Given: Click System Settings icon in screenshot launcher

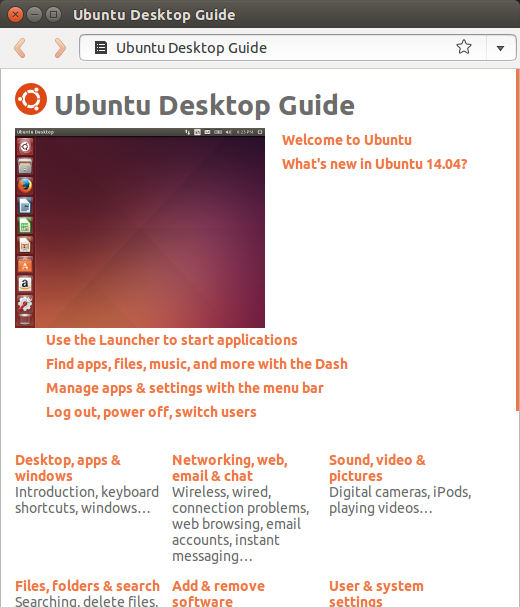Looking at the screenshot, I should [25, 304].
